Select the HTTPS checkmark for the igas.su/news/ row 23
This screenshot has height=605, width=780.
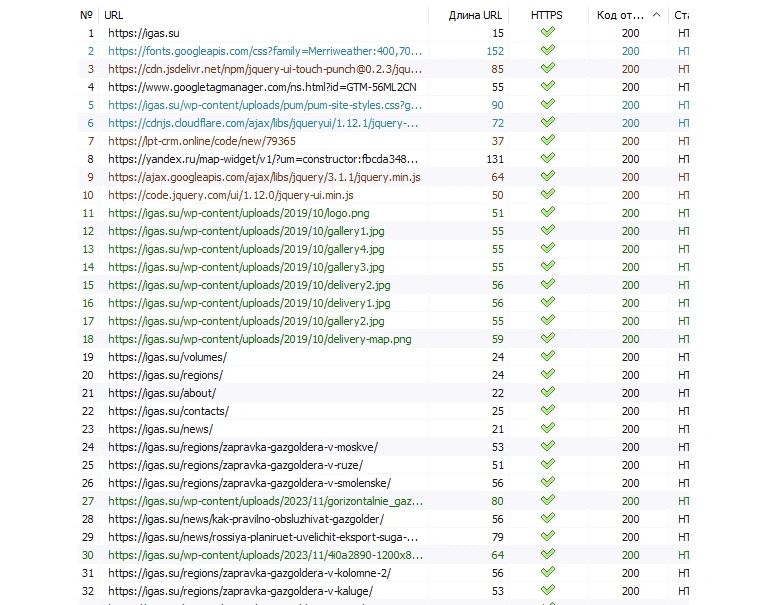pos(548,428)
